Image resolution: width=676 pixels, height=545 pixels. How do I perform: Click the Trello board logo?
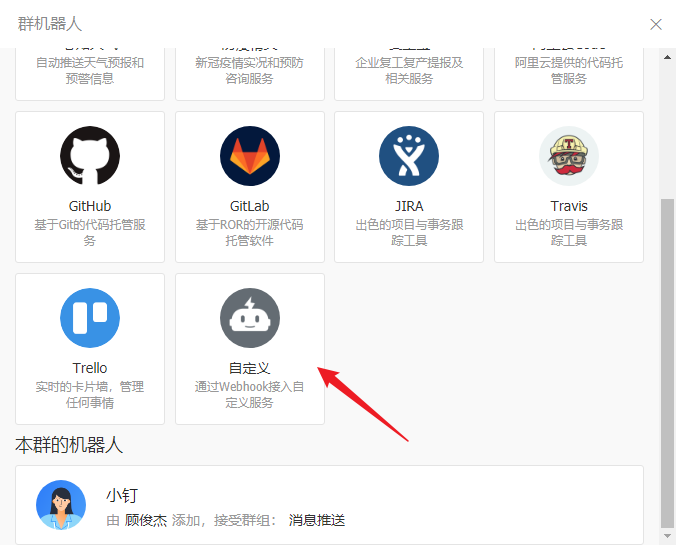pyautogui.click(x=90, y=318)
